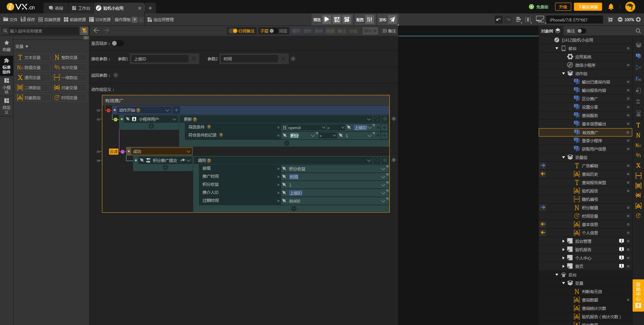This screenshot has width=644, height=325.
Task: Toggle the 备注 switch in object tree header
Action: coord(581,31)
